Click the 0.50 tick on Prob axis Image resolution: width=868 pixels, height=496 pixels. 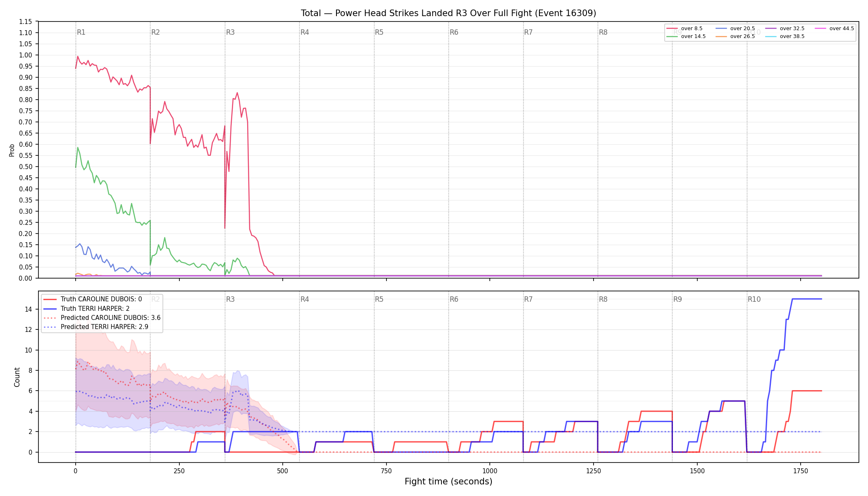pos(26,167)
